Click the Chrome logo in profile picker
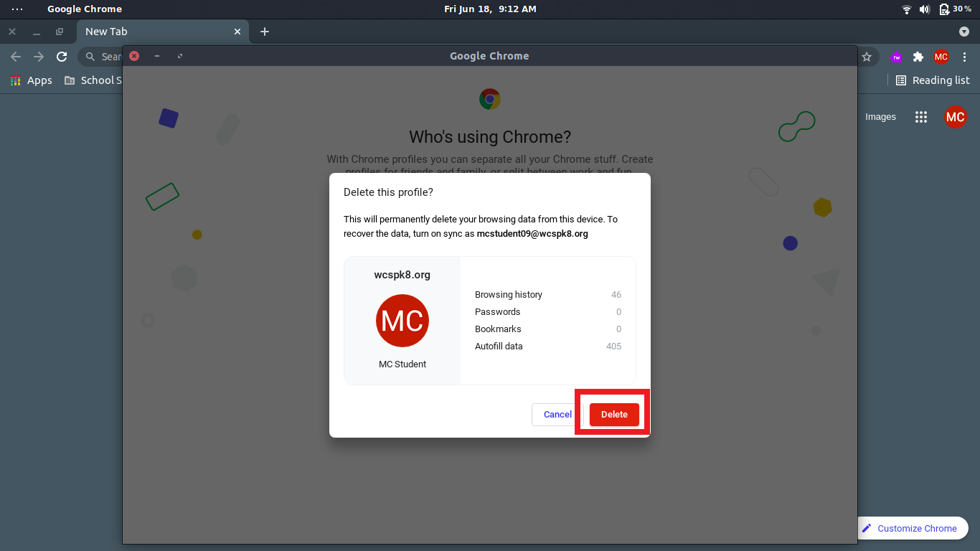Screen dimensions: 980x551 tap(490, 99)
